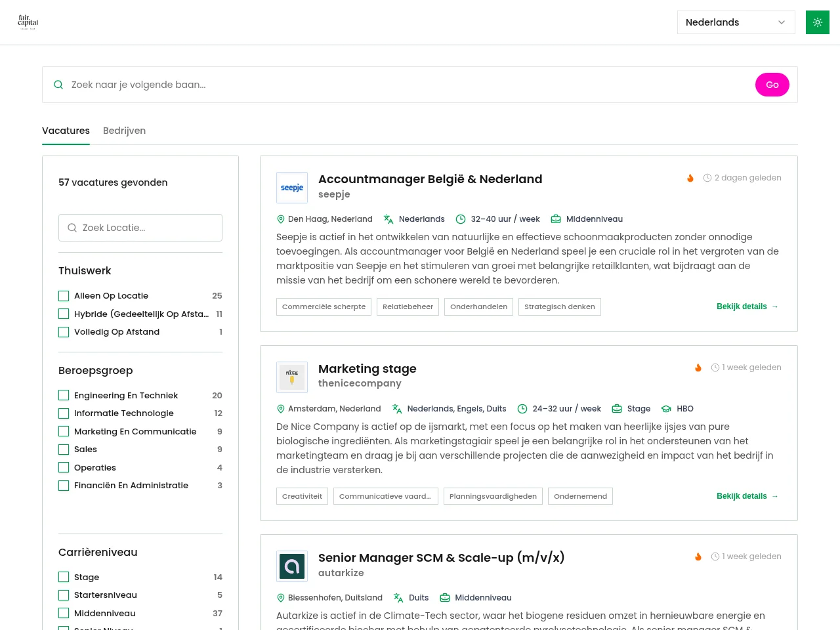Open the Bedrijven tab
The width and height of the screenshot is (840, 630).
click(124, 131)
